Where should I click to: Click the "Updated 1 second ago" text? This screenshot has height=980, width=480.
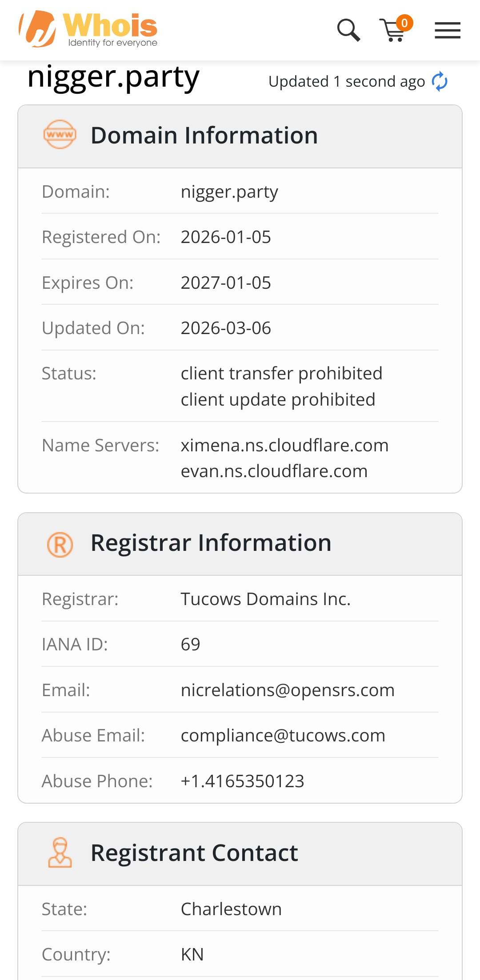point(347,82)
